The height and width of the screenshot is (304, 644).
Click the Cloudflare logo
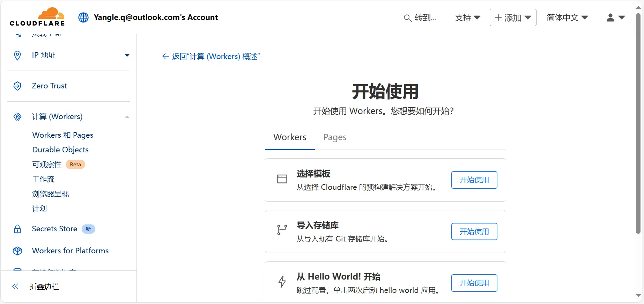37,17
